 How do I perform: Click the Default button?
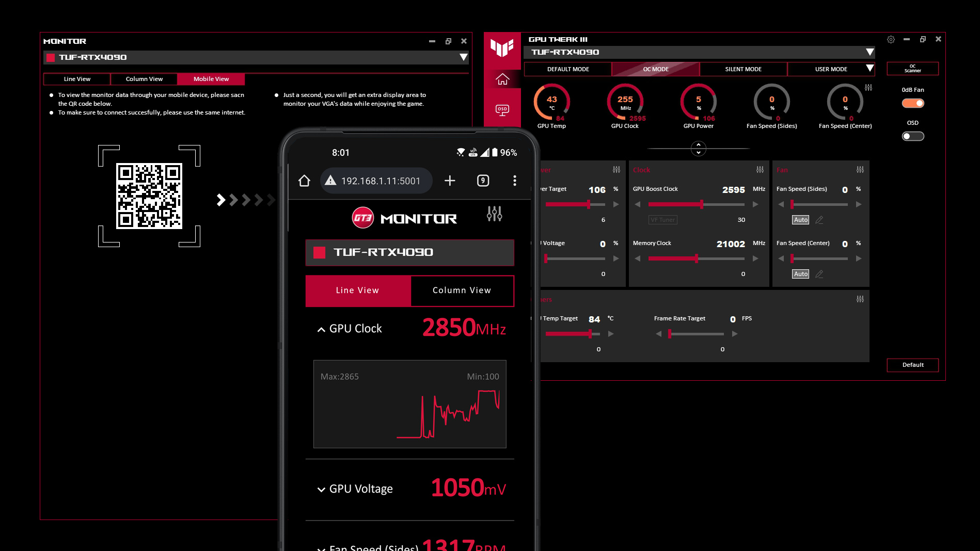(912, 365)
